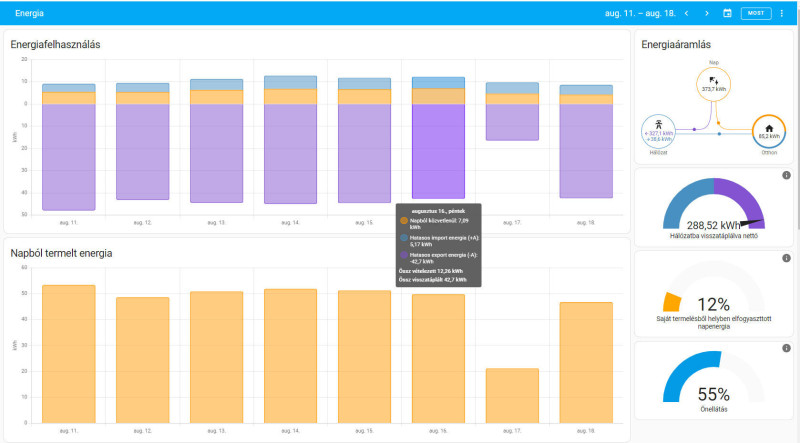Click the MOST button
This screenshot has height=443, width=800.
(756, 13)
